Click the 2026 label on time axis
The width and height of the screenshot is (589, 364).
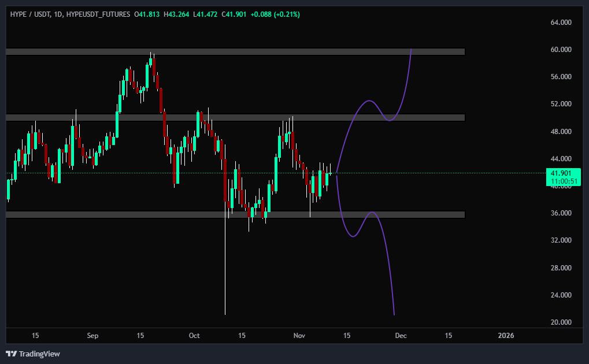click(x=506, y=336)
